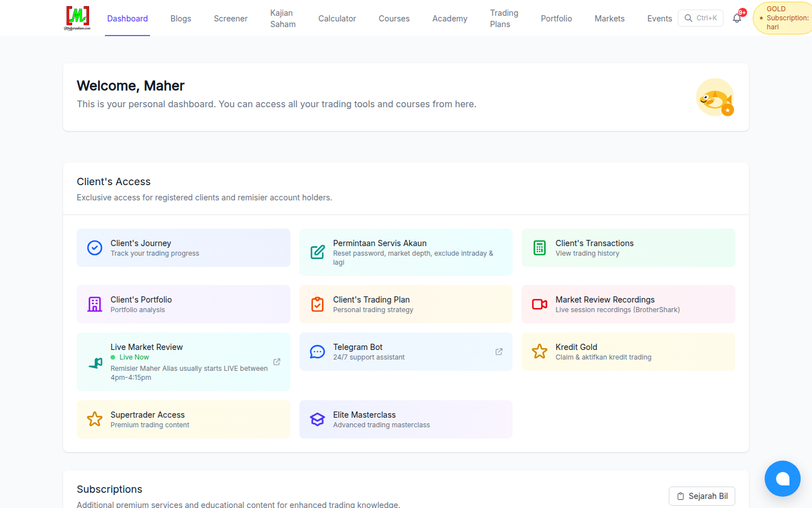Click the notification bell icon
Screen dimensions: 812x508
(x=737, y=18)
